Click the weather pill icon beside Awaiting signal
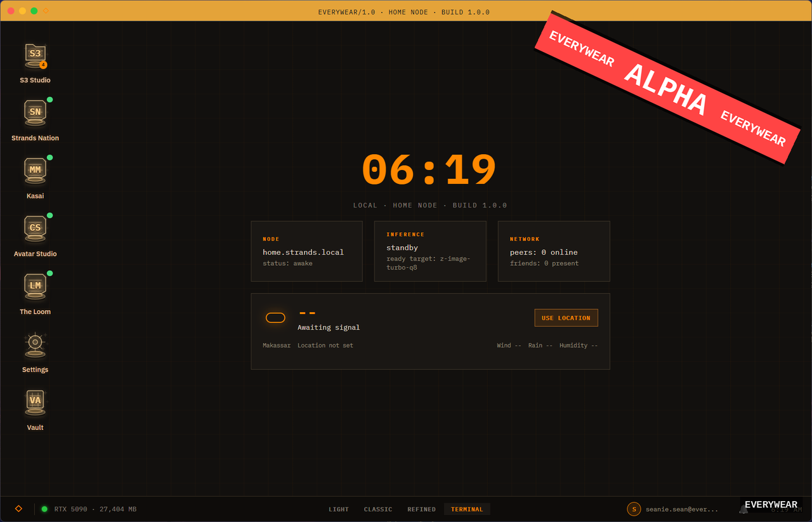The image size is (812, 522). (x=275, y=318)
